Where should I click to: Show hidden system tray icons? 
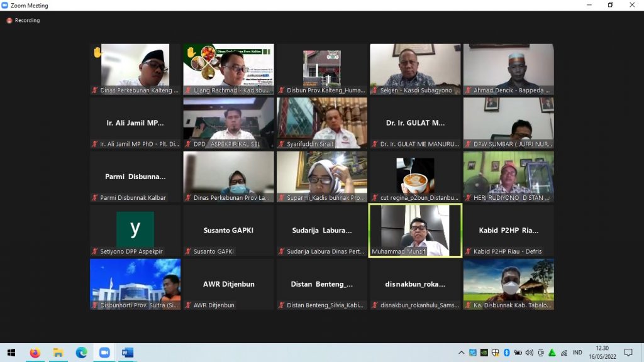click(x=461, y=353)
